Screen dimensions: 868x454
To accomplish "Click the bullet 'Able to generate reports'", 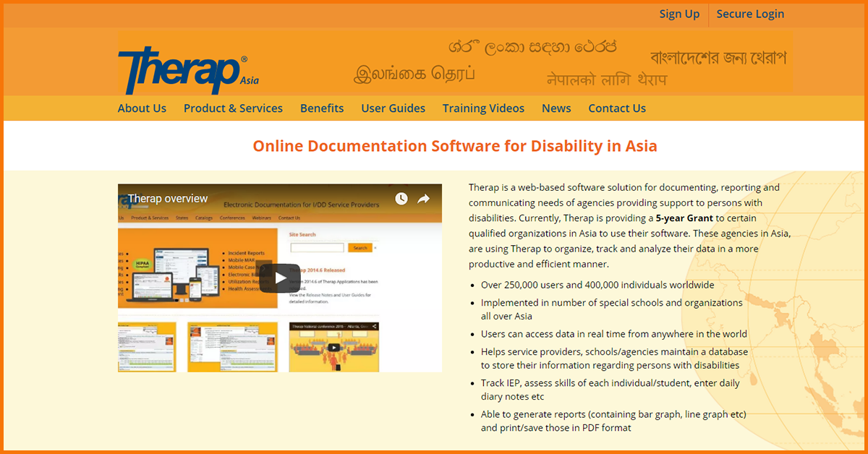I will (613, 421).
